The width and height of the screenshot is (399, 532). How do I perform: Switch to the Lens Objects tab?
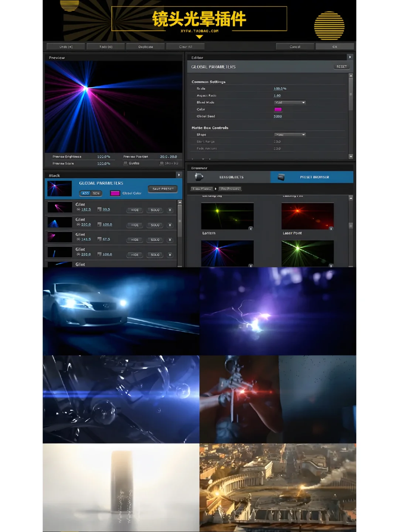click(x=229, y=177)
